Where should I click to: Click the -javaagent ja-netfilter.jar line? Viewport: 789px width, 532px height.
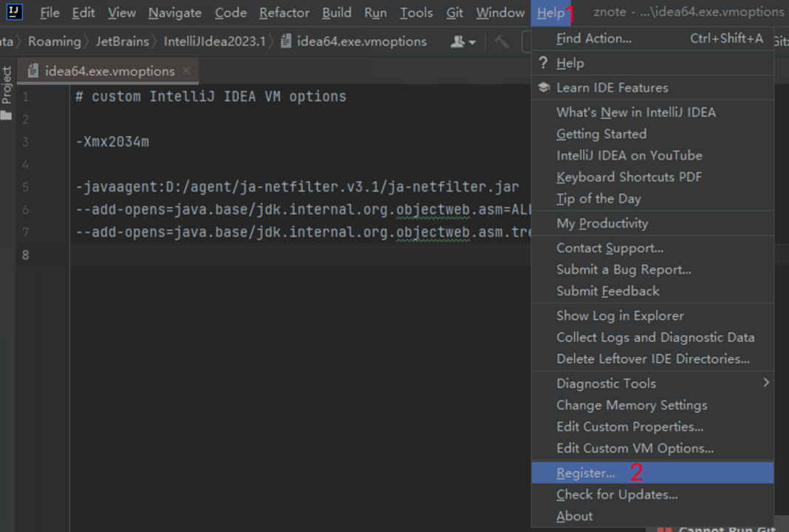(297, 187)
